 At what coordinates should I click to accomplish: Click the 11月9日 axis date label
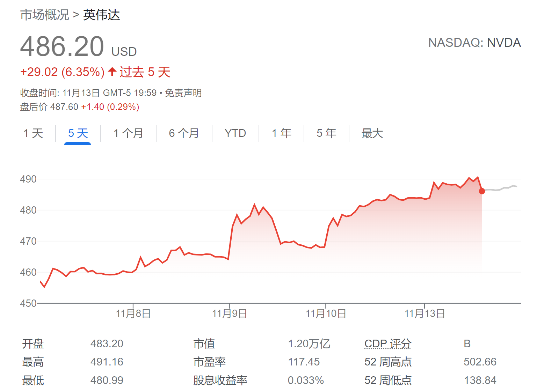(x=230, y=313)
